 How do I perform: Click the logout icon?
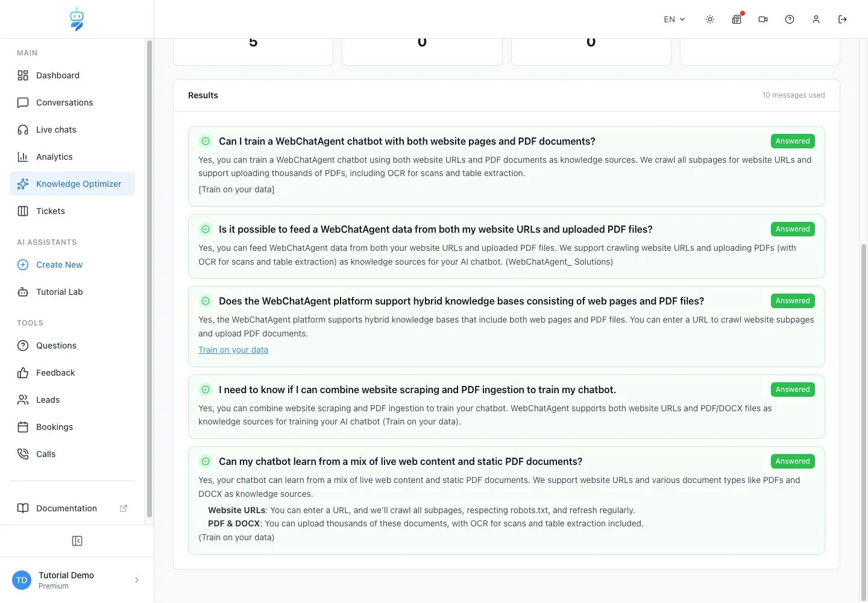(843, 19)
